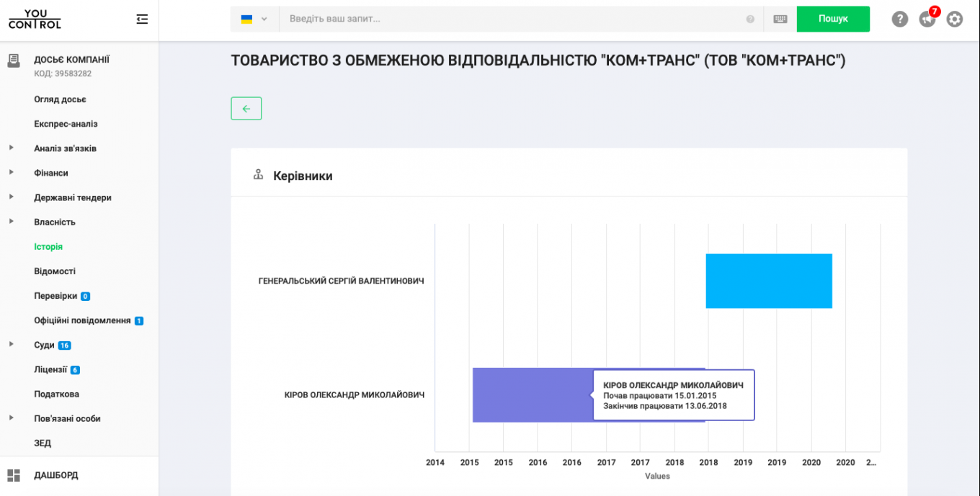Expand the Суди section arrow

pos(12,345)
